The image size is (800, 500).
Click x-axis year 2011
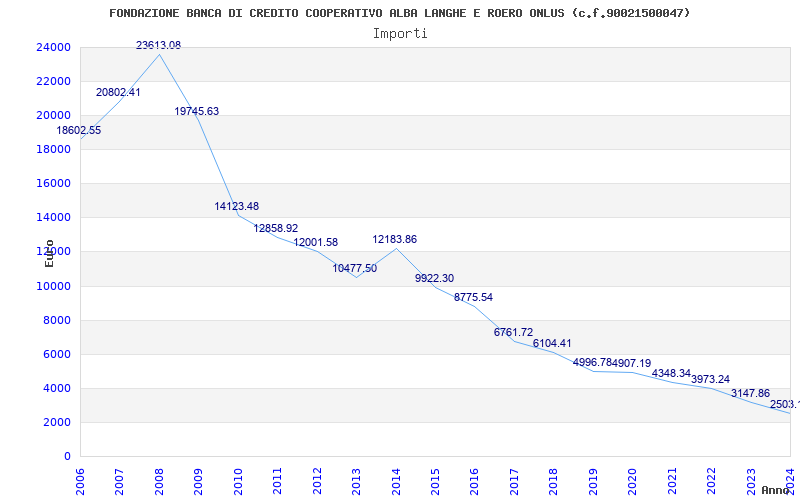[x=278, y=482]
